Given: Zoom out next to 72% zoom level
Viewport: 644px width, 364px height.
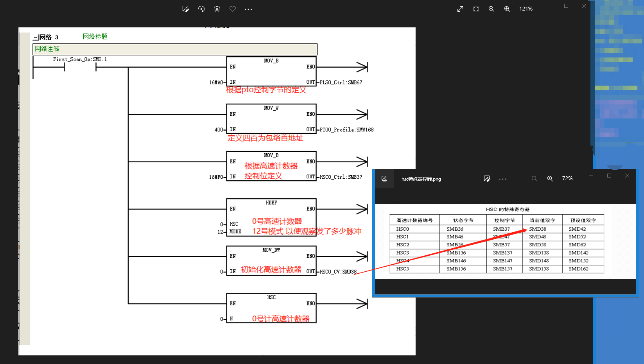Looking at the screenshot, I should click(535, 179).
